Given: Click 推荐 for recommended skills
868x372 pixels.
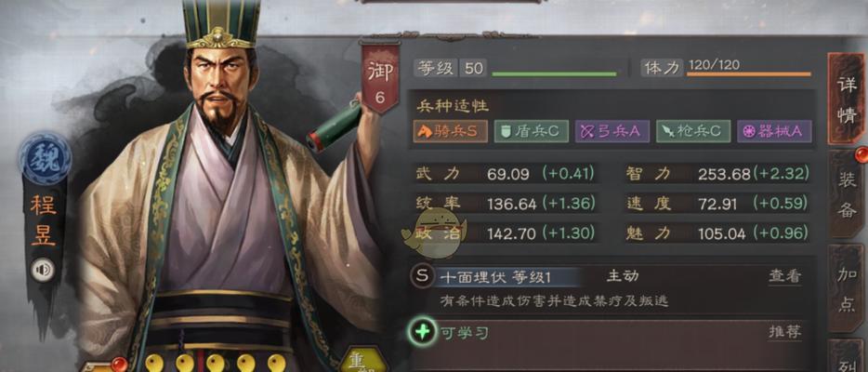Looking at the screenshot, I should [x=784, y=332].
